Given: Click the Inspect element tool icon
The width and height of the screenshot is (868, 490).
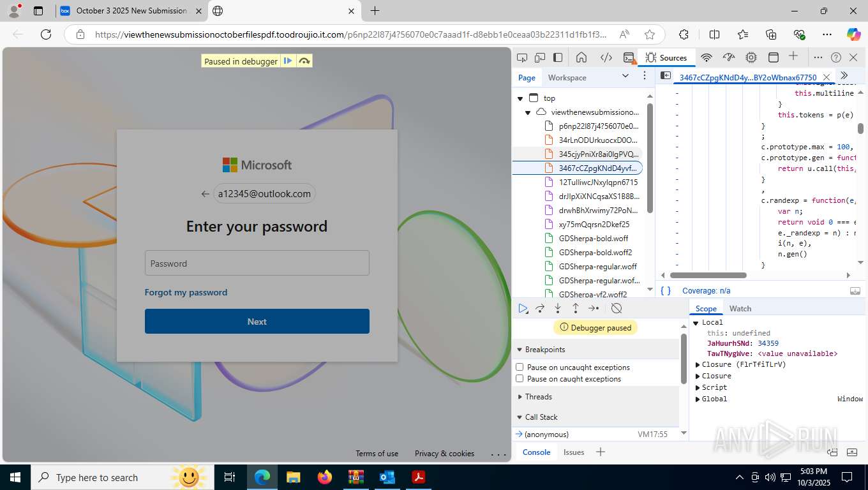Looking at the screenshot, I should (x=522, y=57).
